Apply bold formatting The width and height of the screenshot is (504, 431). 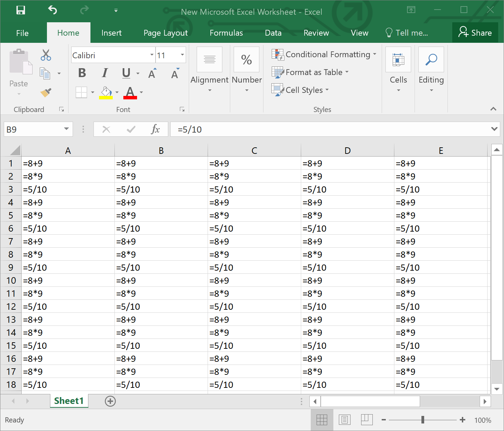point(82,73)
